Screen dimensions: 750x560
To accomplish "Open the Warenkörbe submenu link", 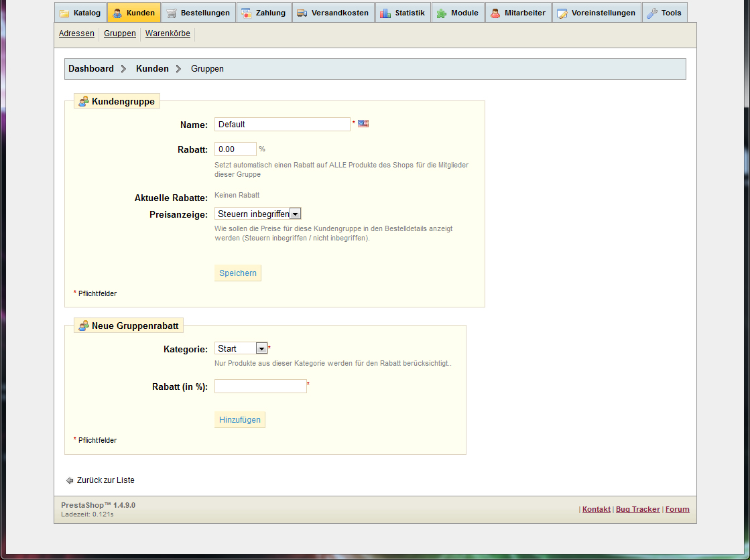I will click(x=168, y=33).
